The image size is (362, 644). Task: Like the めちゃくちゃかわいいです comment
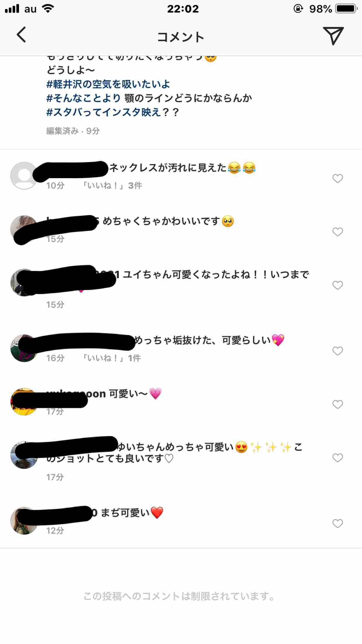337,232
